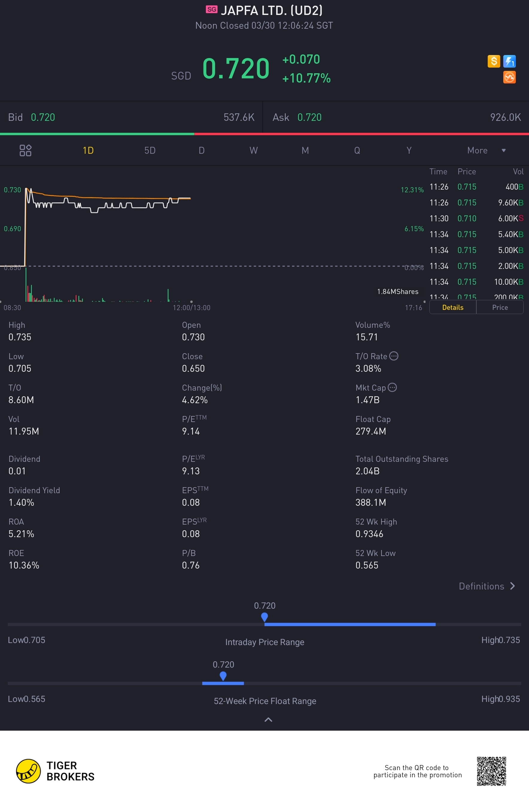Viewport: 529px width, 812px height.
Task: Select the 11:34 trade row with 10.00K volume
Action: point(476,282)
